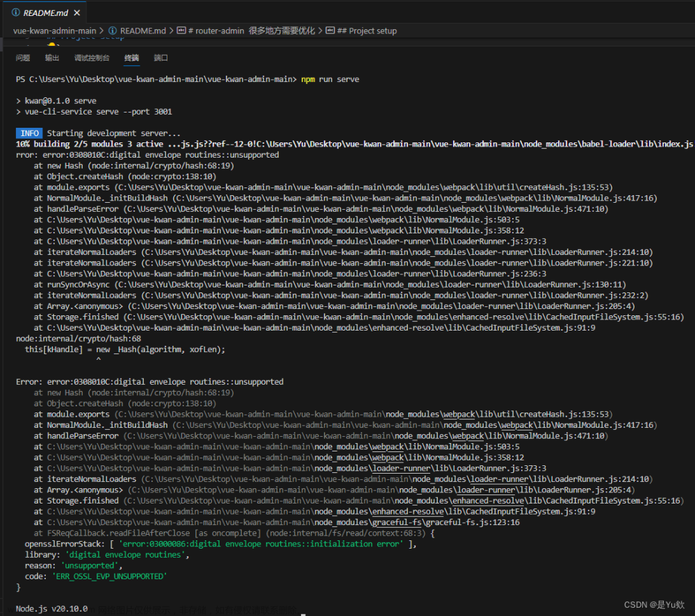The height and width of the screenshot is (616, 695).
Task: Click the 'npm run serve' command text
Action: click(330, 79)
